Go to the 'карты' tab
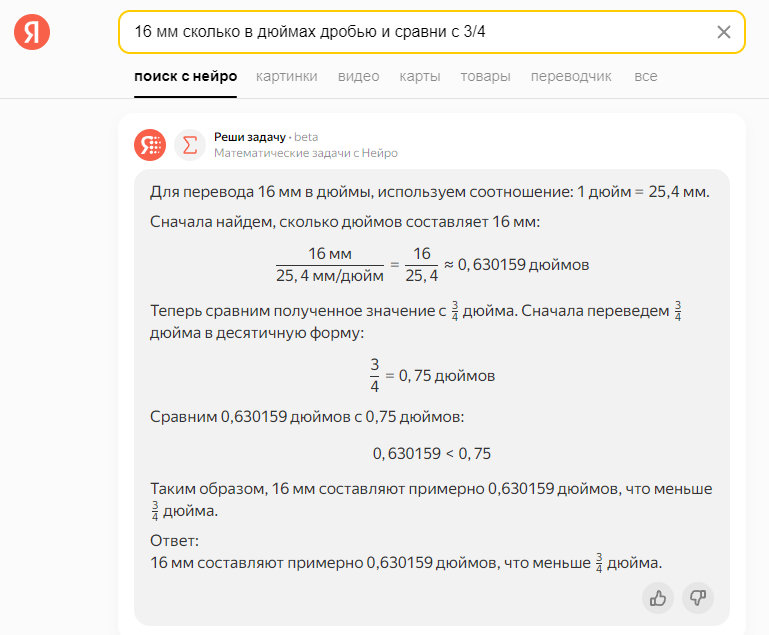This screenshot has height=635, width=769. pos(420,76)
